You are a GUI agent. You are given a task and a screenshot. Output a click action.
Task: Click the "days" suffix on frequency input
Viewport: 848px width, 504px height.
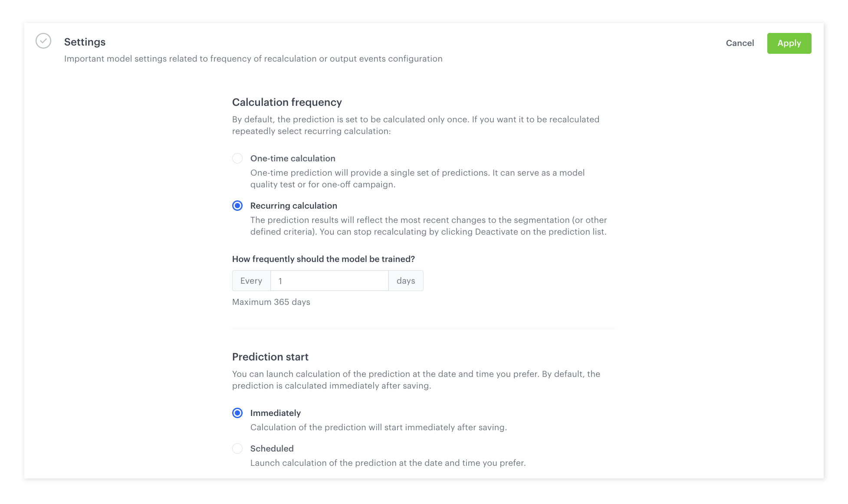[x=406, y=281]
